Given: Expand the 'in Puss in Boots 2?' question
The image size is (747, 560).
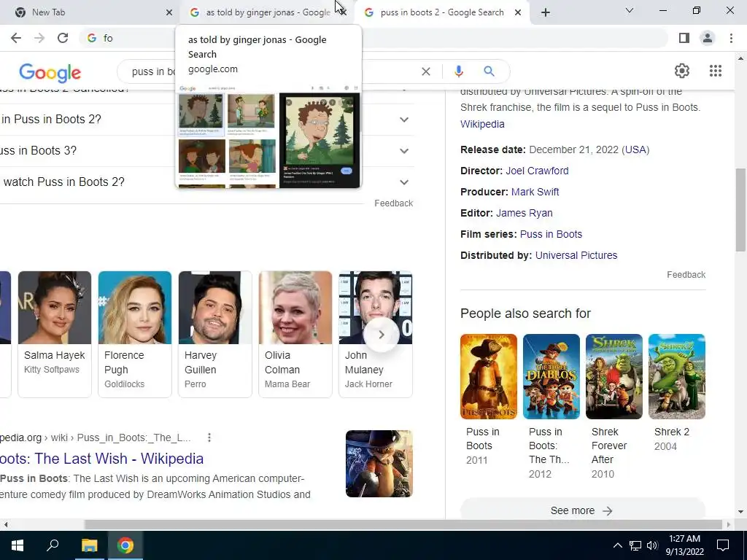Looking at the screenshot, I should pos(206,119).
